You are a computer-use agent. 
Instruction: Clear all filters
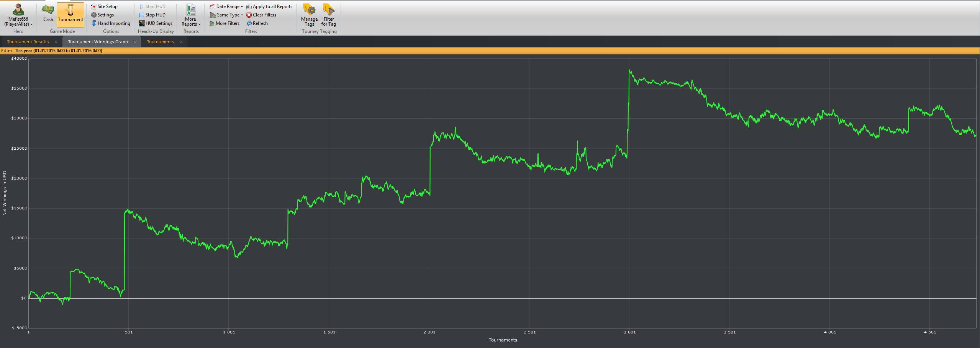tap(261, 15)
